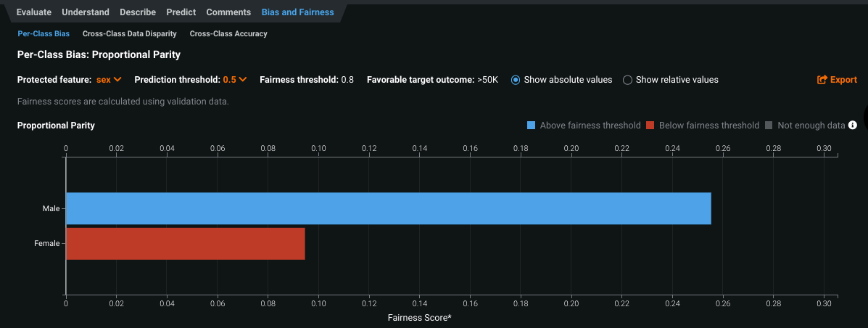Click the Not enough data info icon
Image resolution: width=868 pixels, height=328 pixels.
point(853,126)
